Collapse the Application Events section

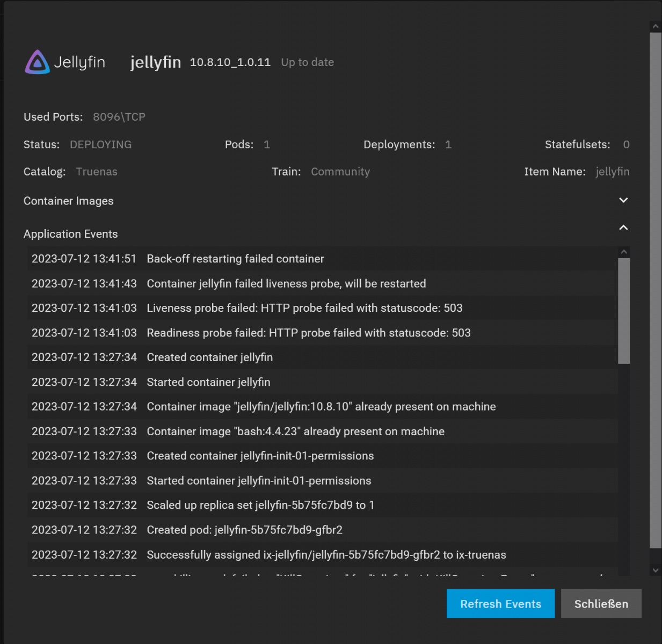click(x=623, y=228)
